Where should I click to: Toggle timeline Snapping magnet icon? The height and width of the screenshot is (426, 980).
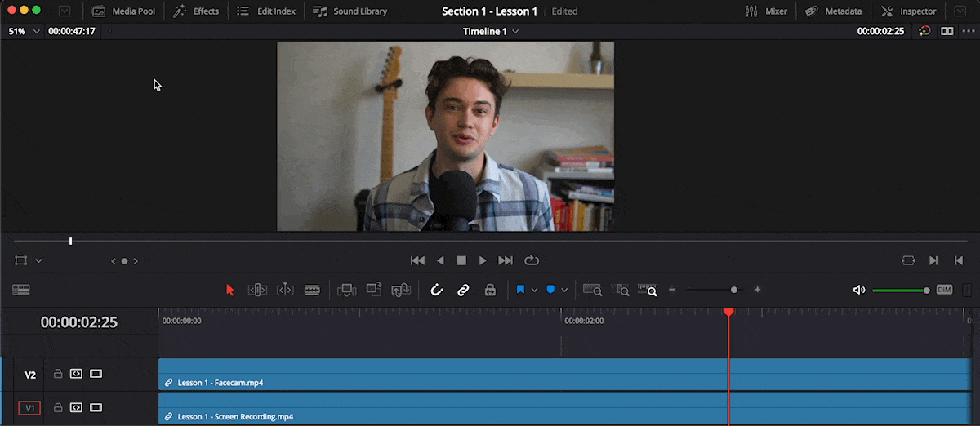(x=437, y=290)
